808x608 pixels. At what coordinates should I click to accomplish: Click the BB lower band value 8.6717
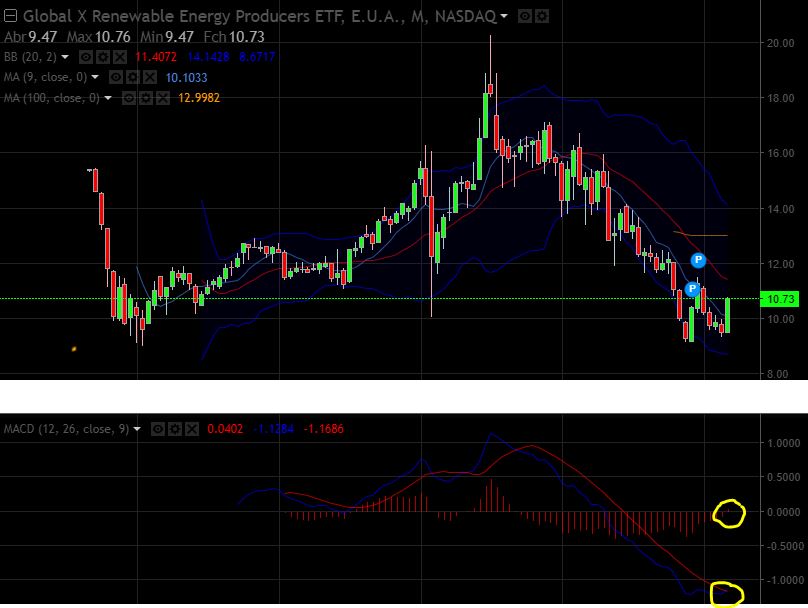pos(257,57)
